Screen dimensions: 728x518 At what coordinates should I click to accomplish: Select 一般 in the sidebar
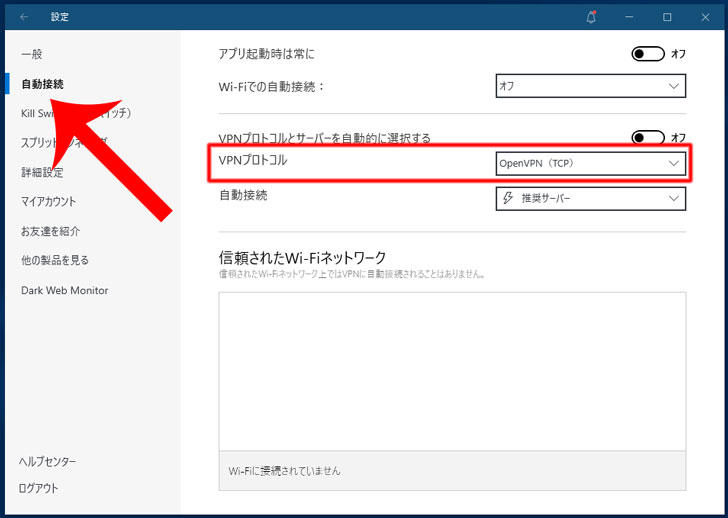pos(32,54)
